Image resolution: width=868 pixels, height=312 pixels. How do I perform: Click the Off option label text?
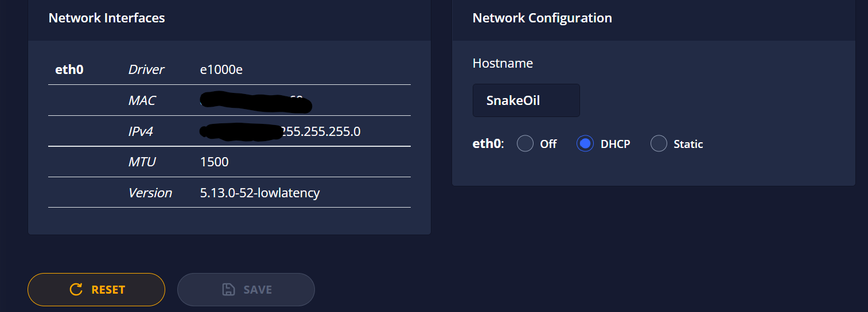(548, 144)
